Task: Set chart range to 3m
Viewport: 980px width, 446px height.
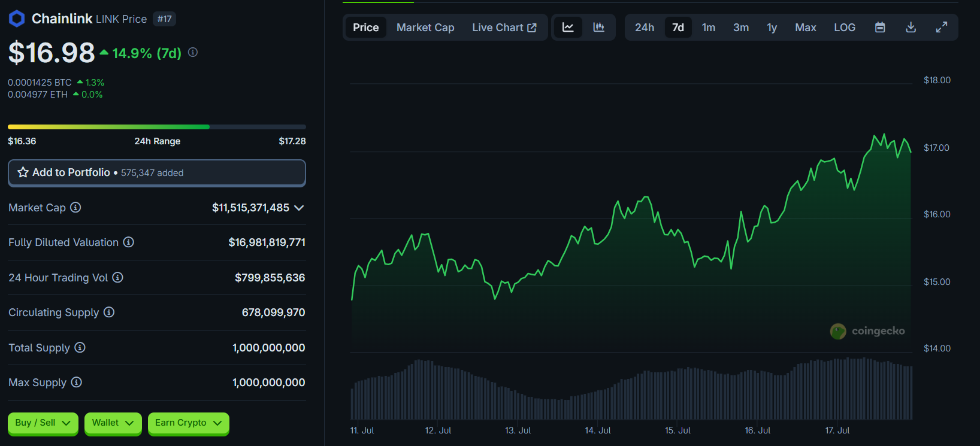Action: [741, 28]
